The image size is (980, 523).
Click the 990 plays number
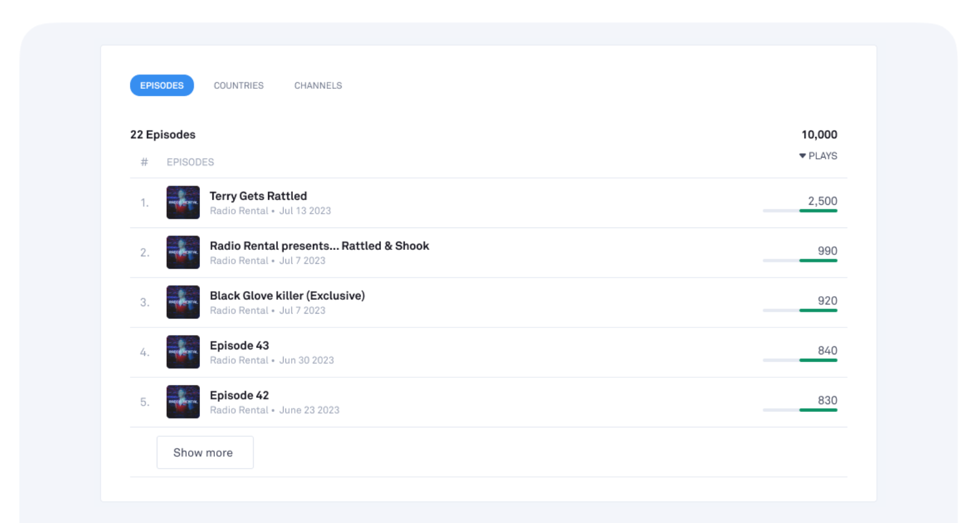pos(828,251)
